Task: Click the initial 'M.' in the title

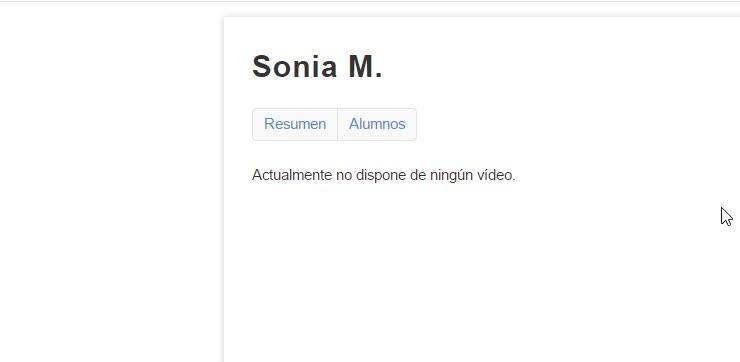Action: click(x=365, y=67)
